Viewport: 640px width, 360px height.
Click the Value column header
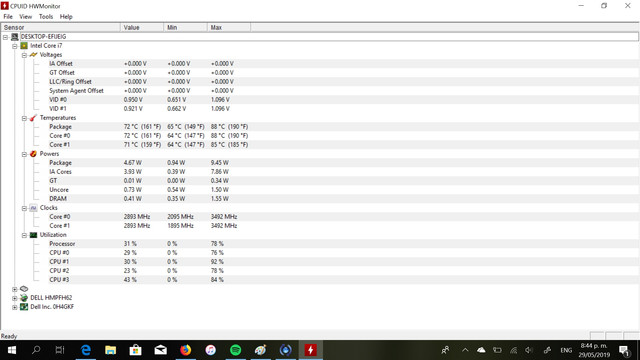142,27
